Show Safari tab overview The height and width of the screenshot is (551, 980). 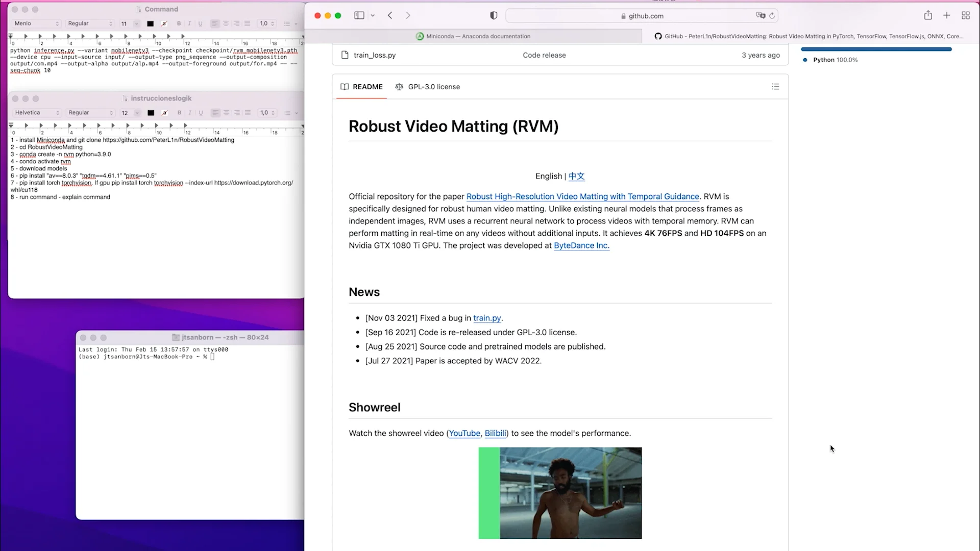tap(966, 15)
